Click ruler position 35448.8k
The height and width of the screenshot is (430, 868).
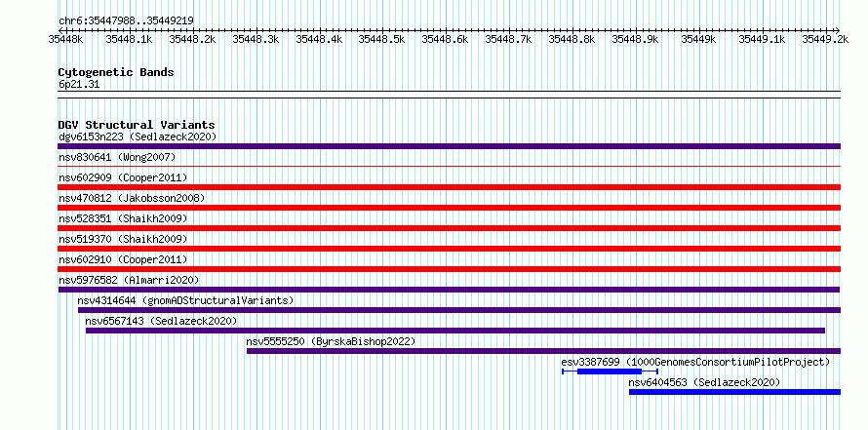tap(572, 39)
